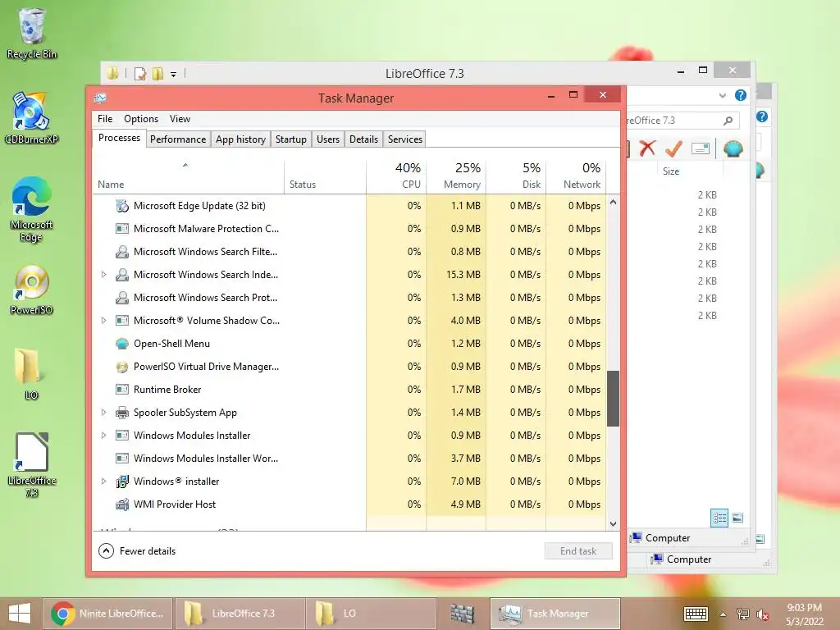
Task: Expand the ribbon chevron in LibreOffice window
Action: tap(722, 95)
